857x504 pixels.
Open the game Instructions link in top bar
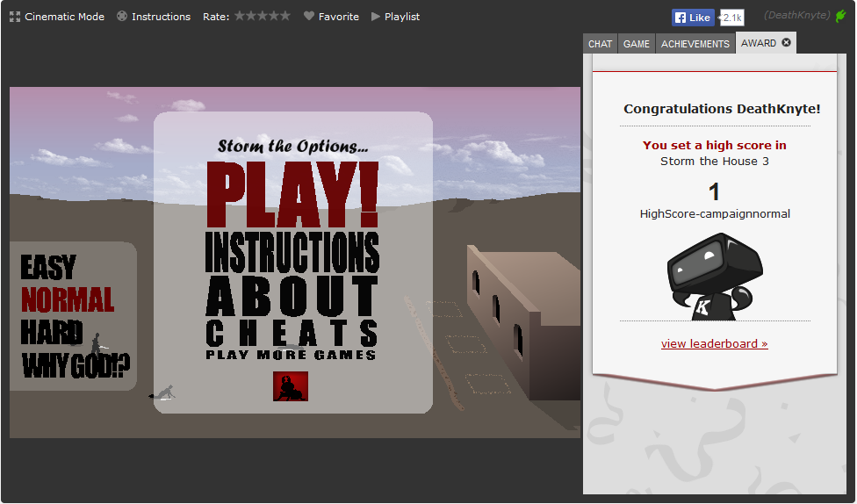coord(154,17)
